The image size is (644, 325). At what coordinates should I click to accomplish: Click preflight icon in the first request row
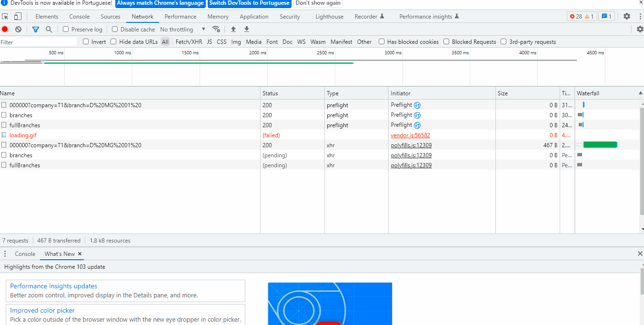(417, 105)
